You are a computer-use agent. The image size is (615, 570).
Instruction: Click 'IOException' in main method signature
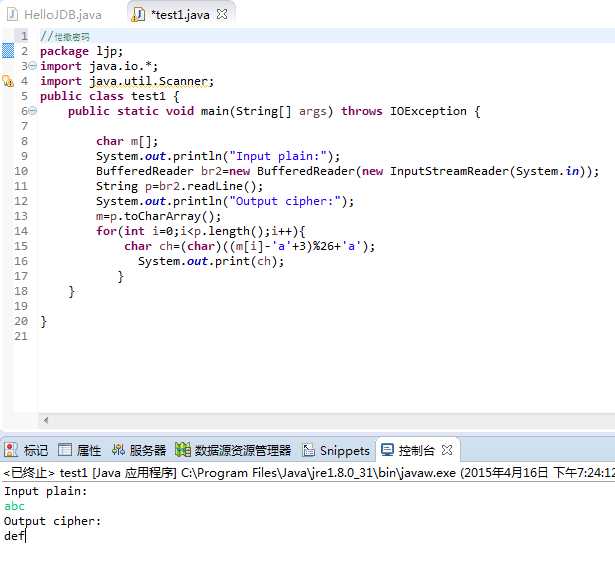[428, 111]
